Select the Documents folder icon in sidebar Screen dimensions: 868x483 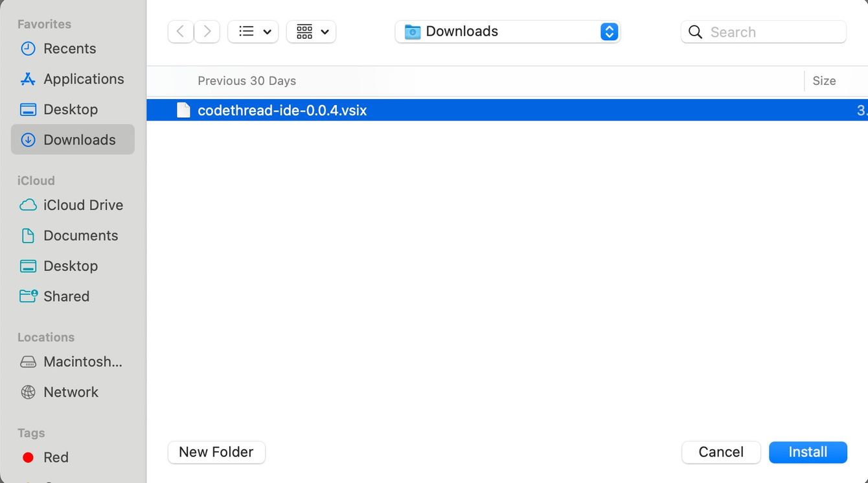[x=28, y=236]
